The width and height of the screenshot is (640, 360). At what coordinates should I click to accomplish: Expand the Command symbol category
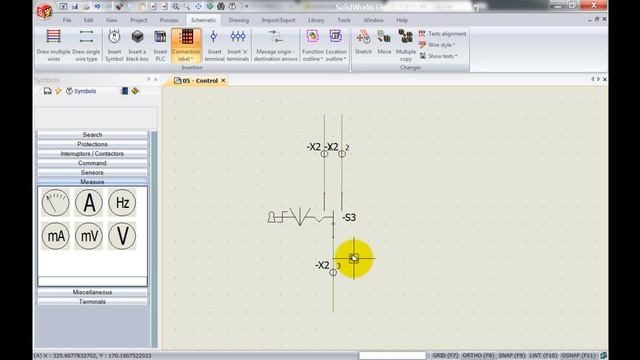click(x=92, y=163)
